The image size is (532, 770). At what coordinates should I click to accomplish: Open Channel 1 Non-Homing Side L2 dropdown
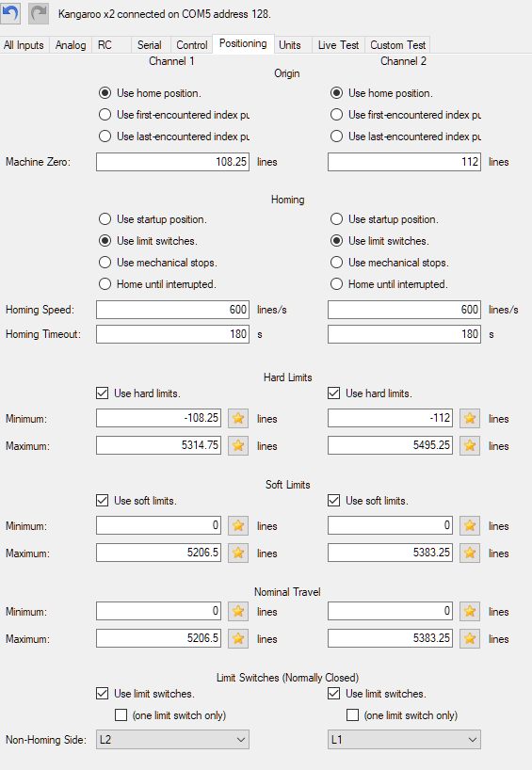pyautogui.click(x=172, y=740)
